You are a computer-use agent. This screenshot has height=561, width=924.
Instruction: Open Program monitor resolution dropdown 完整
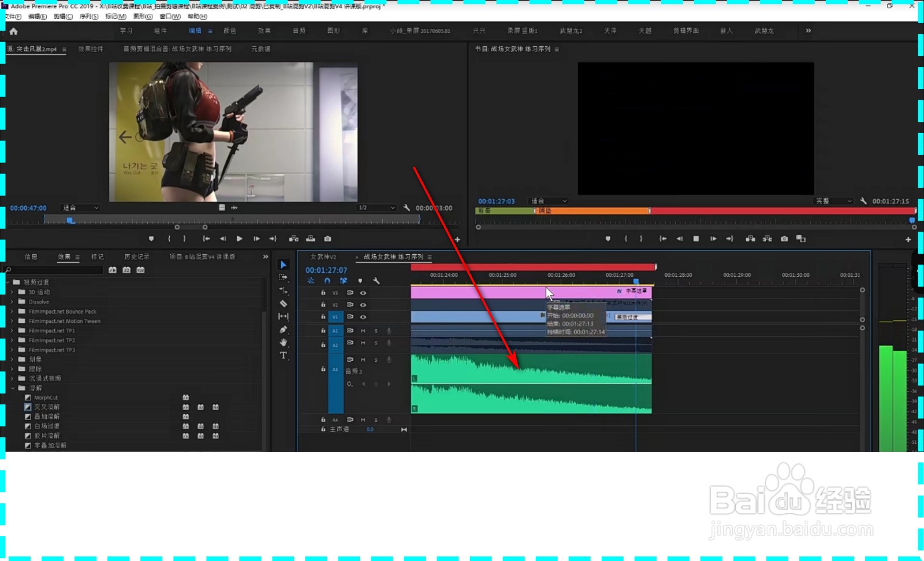[x=833, y=201]
